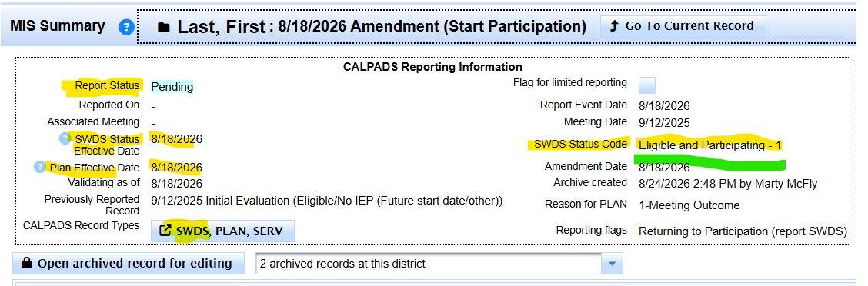The image size is (868, 286).
Task: Click the Archive created timestamp by Marty McFly
Action: pyautogui.click(x=728, y=184)
